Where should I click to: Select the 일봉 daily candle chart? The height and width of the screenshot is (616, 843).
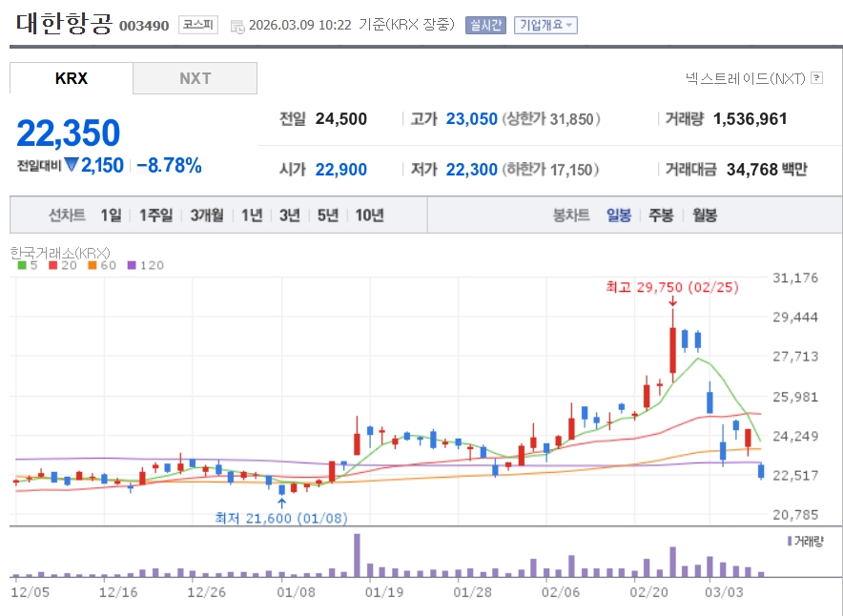click(619, 216)
